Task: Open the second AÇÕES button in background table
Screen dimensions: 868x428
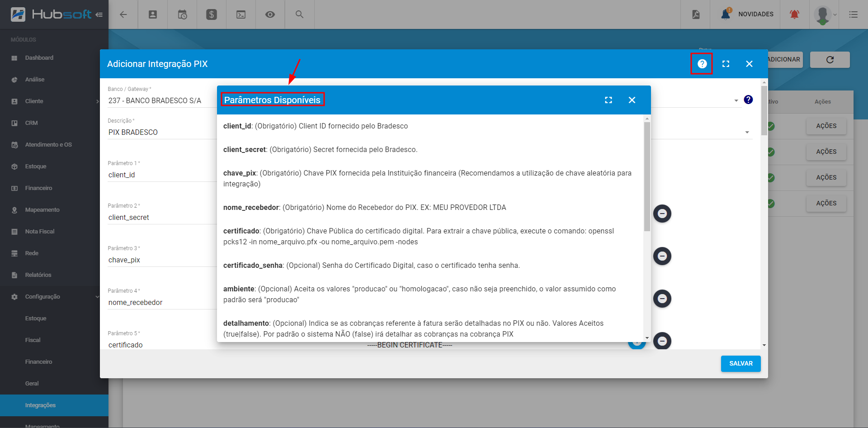Action: [x=826, y=152]
